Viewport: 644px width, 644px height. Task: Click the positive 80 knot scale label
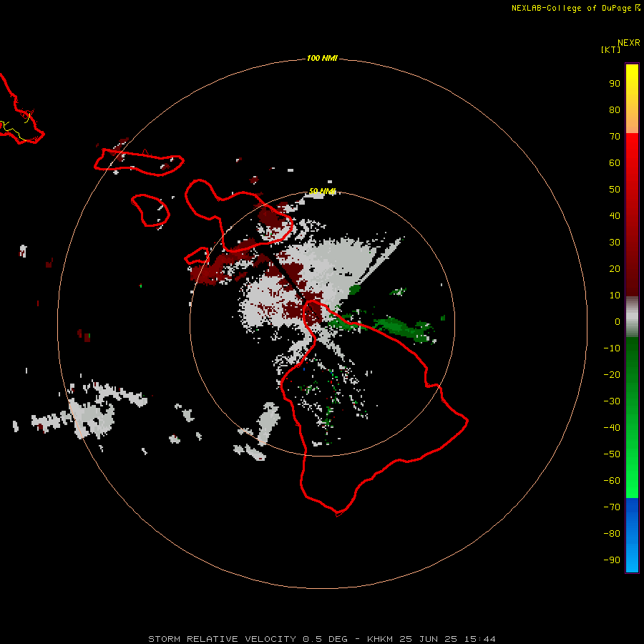coord(615,110)
